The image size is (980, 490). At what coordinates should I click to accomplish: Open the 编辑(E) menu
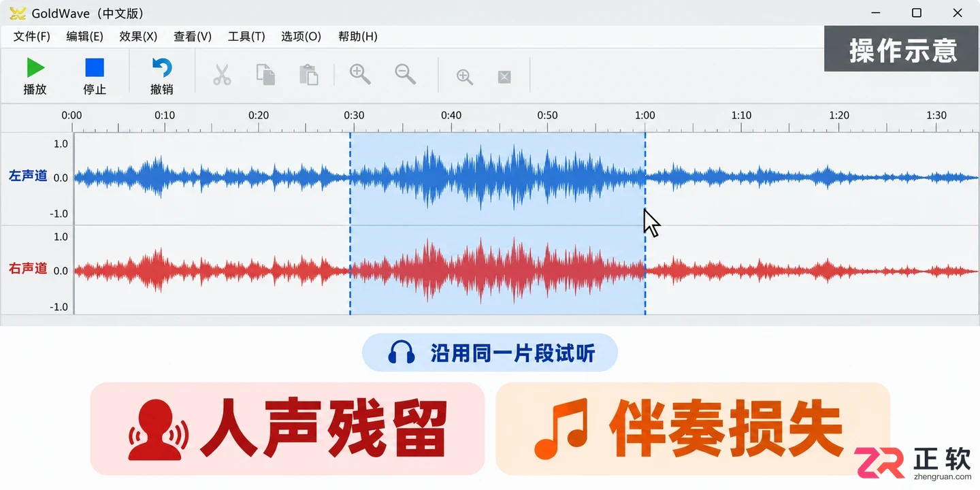(x=84, y=37)
